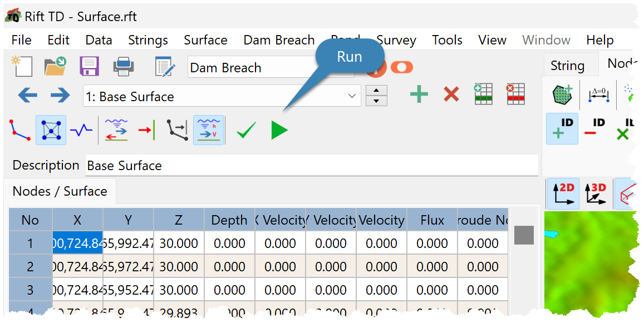The height and width of the screenshot is (323, 644).
Task: Click the red X delete icon
Action: [x=451, y=94]
